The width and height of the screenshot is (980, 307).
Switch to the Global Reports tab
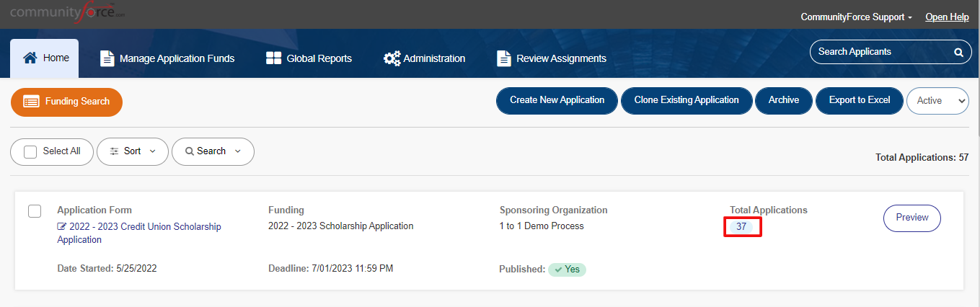pyautogui.click(x=309, y=58)
